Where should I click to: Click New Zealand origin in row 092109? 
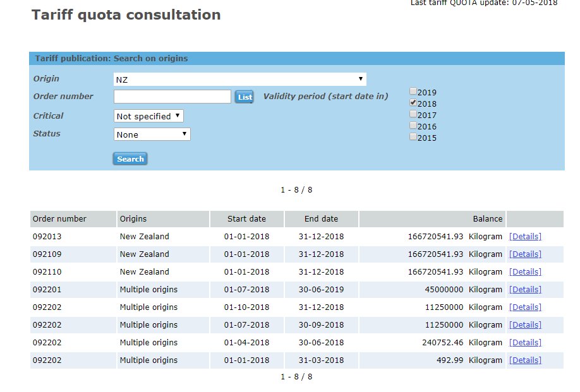tap(144, 254)
